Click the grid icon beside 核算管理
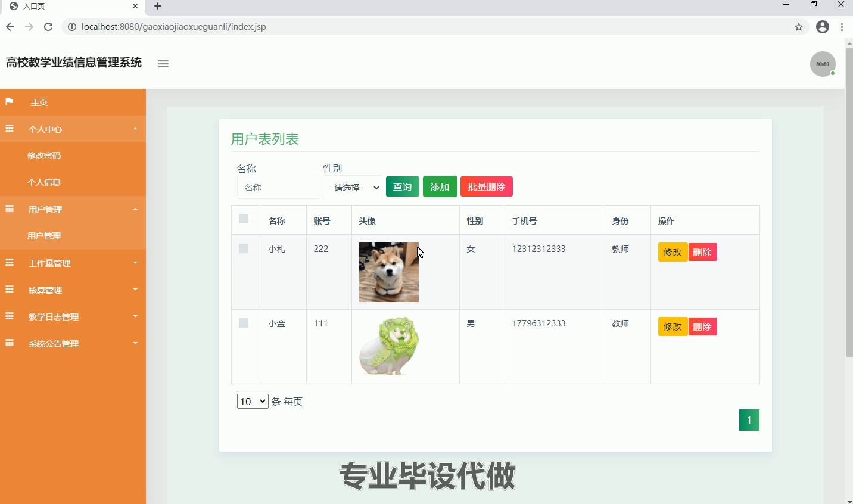853x504 pixels. tap(10, 290)
